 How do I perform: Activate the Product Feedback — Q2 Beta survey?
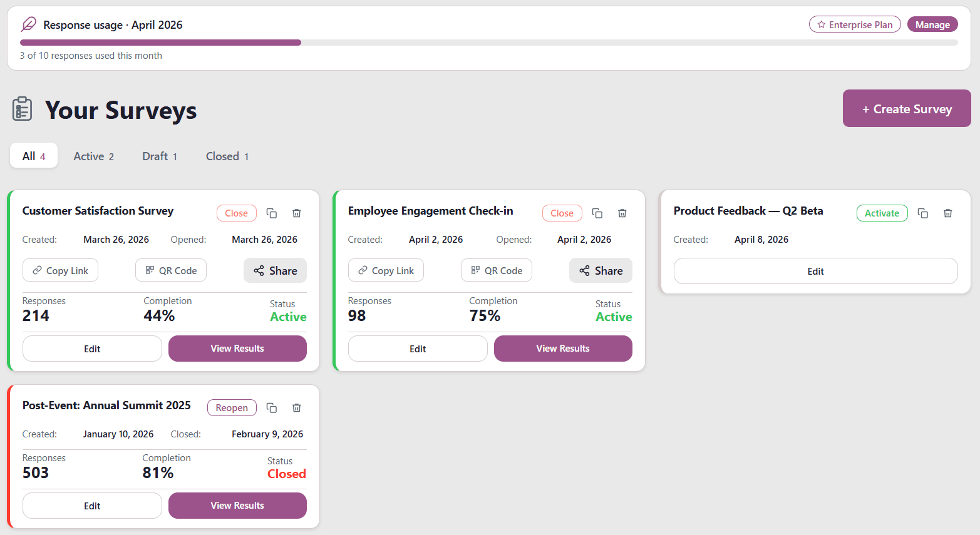click(x=882, y=213)
